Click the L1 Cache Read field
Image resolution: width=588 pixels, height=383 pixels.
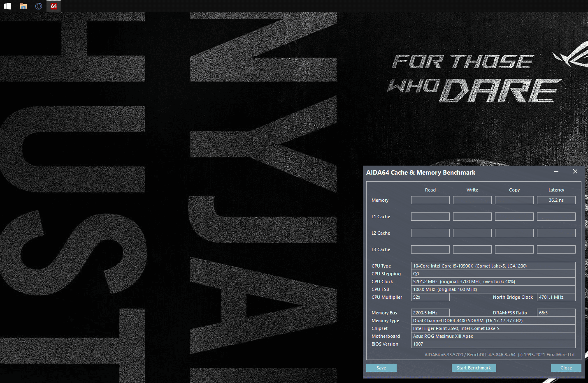(x=430, y=217)
